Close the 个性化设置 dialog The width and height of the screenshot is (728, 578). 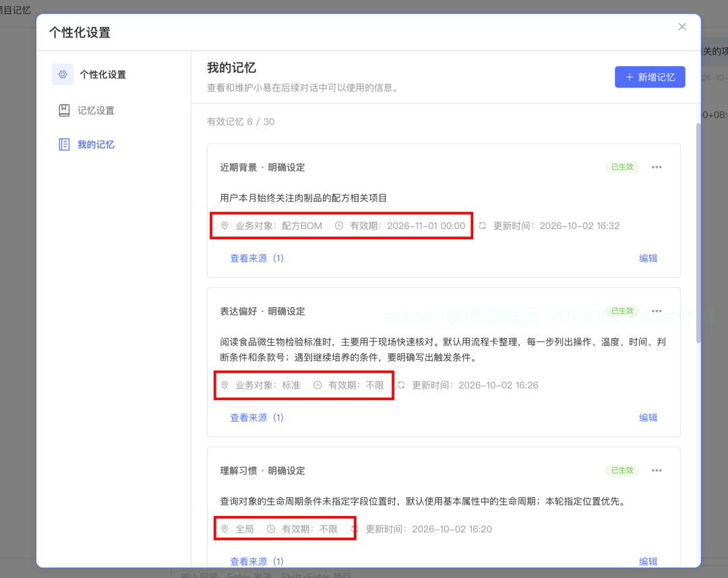(x=682, y=27)
